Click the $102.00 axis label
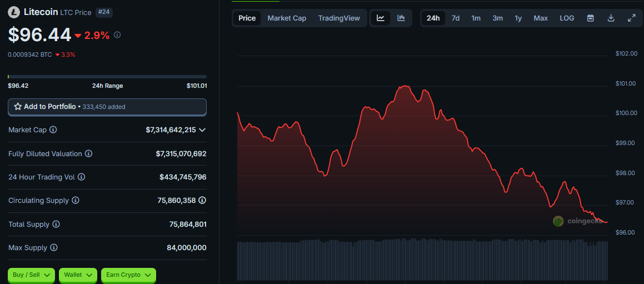The width and height of the screenshot is (644, 284). tap(626, 53)
